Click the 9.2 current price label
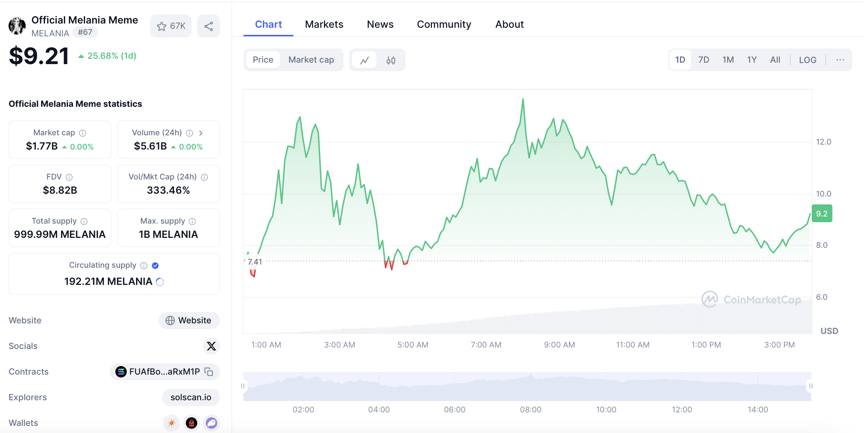This screenshot has height=433, width=868. pyautogui.click(x=822, y=214)
